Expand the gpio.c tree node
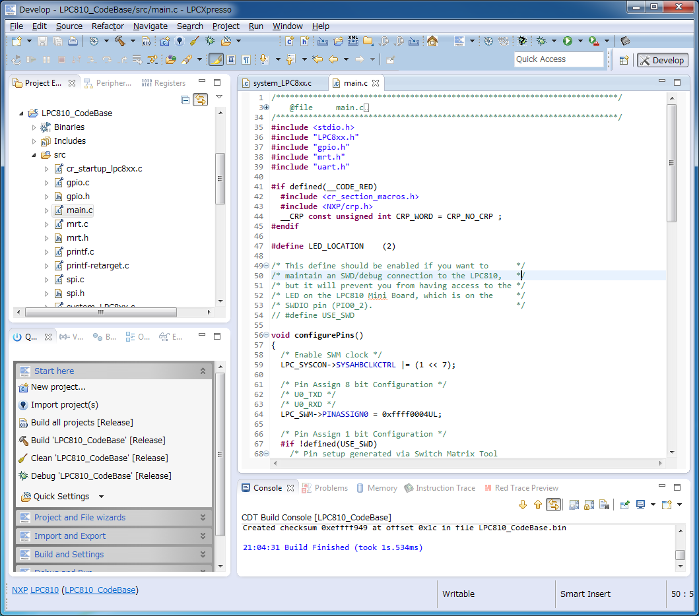The image size is (699, 616). pyautogui.click(x=46, y=183)
